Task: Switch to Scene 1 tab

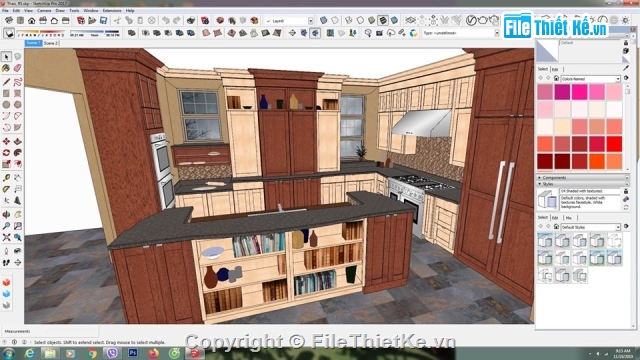Action: point(33,43)
